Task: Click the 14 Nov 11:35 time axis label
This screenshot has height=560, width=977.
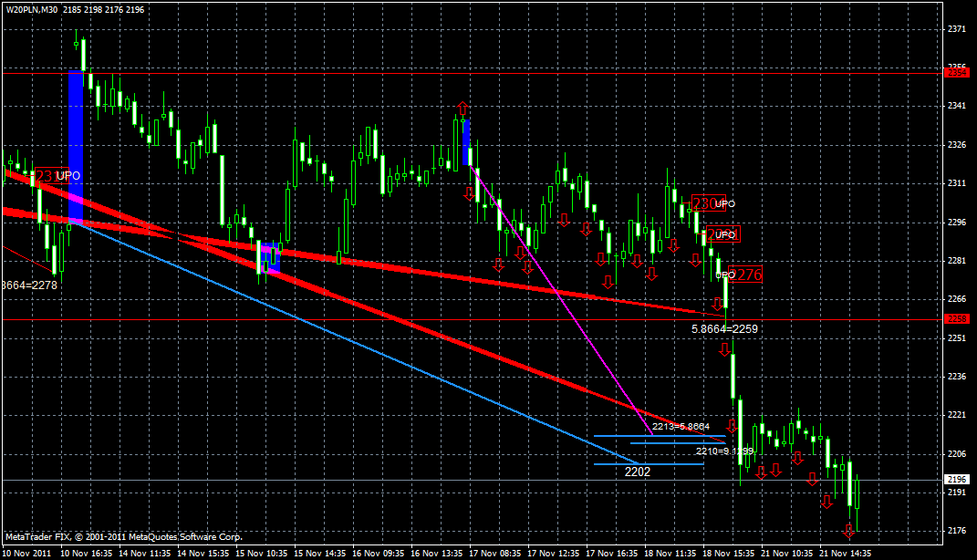Action: (144, 553)
